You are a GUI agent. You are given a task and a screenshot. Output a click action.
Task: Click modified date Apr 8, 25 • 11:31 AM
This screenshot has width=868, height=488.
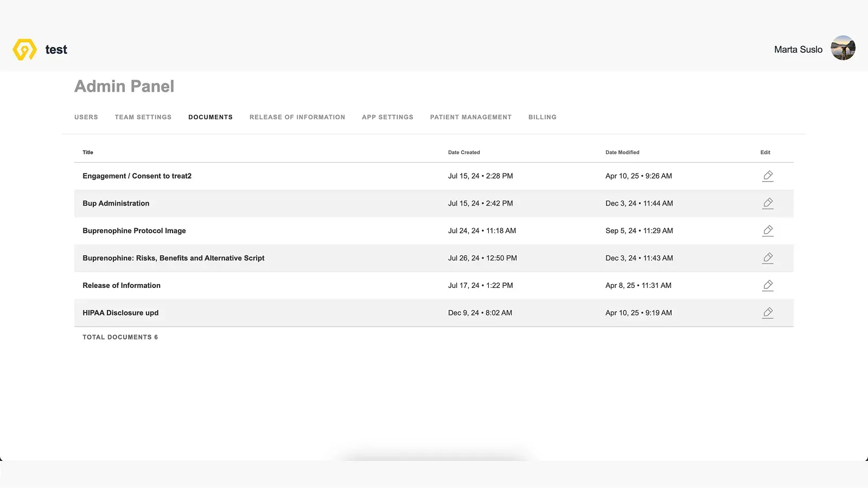coord(639,286)
